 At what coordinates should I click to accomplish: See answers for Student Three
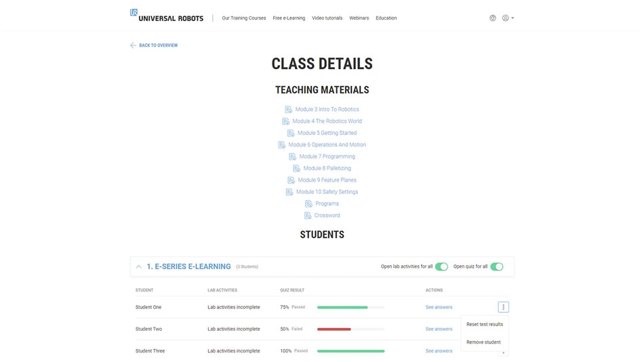[x=439, y=351]
